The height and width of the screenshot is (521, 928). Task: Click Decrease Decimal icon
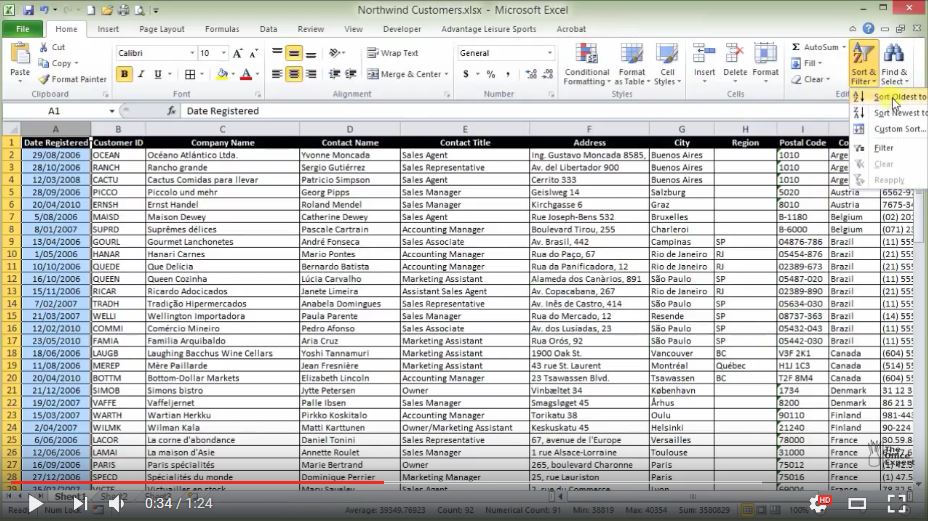547,74
